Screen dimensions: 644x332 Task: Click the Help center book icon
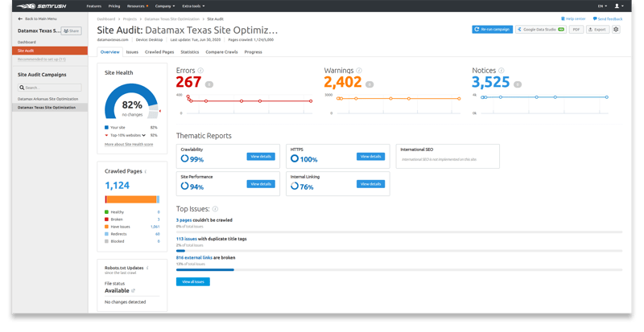point(563,18)
